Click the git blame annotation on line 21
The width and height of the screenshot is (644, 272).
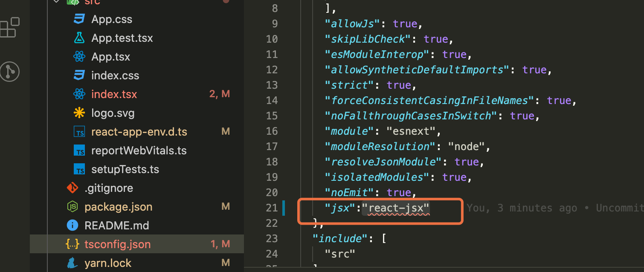555,208
